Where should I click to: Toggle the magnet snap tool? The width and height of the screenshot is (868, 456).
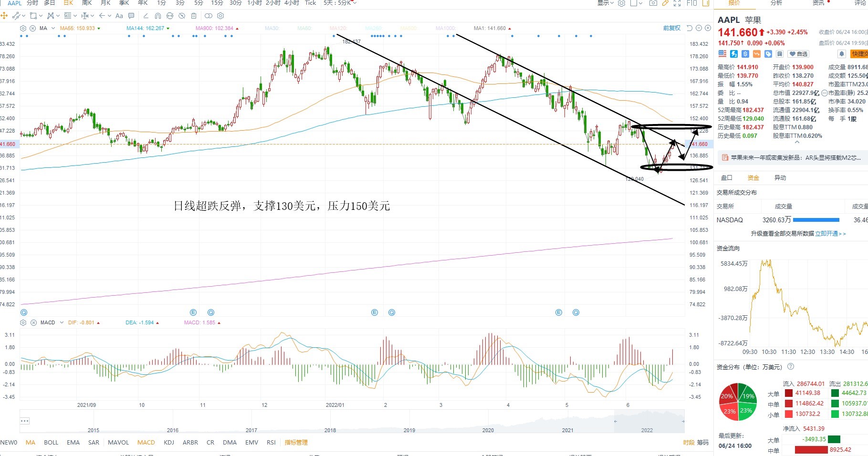(158, 16)
